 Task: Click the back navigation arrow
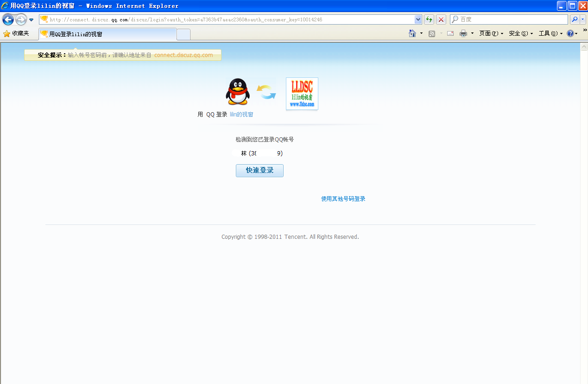click(8, 19)
